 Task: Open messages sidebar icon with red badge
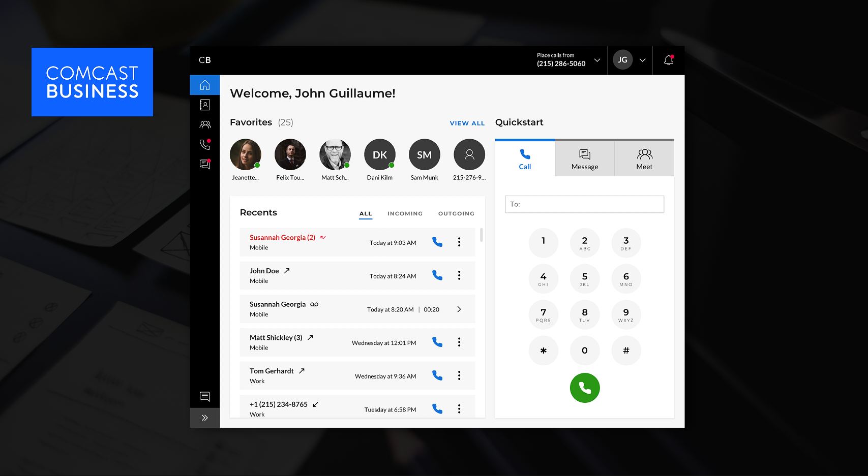tap(205, 164)
